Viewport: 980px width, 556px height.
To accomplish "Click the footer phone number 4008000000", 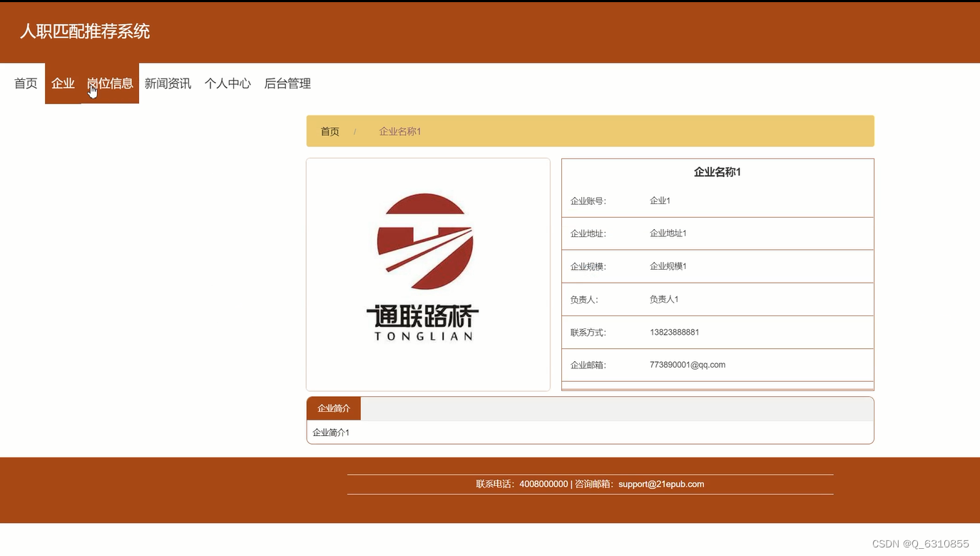I will (543, 484).
